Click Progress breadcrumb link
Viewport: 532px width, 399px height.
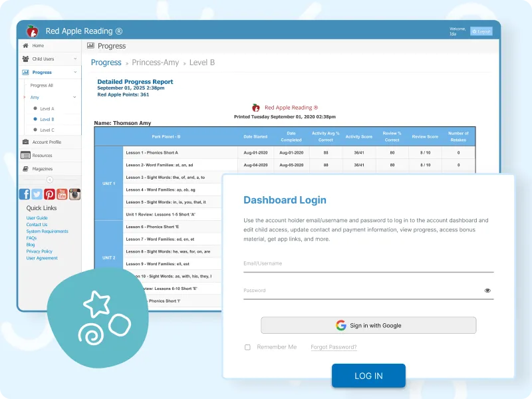click(106, 63)
